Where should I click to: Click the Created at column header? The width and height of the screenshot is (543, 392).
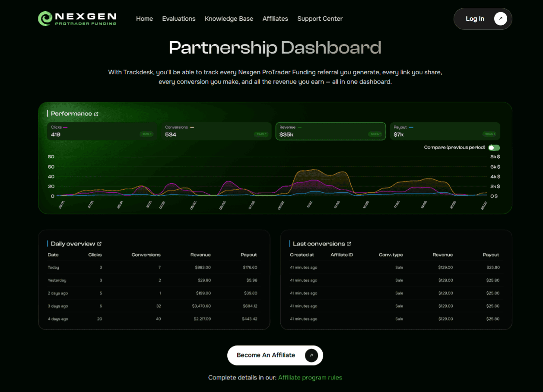coord(302,255)
